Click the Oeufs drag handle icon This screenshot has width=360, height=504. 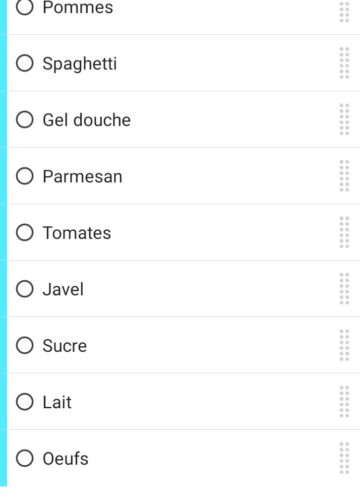(x=344, y=458)
